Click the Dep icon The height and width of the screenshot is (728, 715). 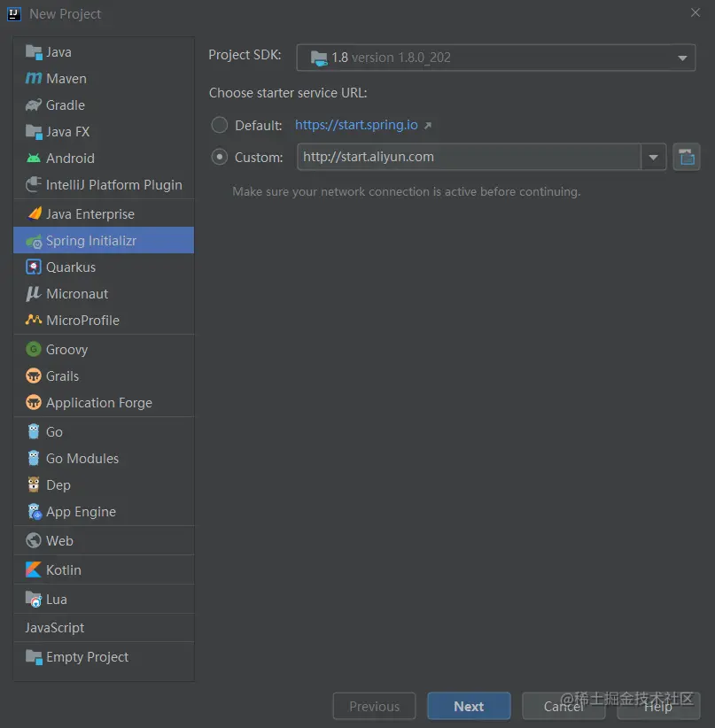tap(34, 484)
